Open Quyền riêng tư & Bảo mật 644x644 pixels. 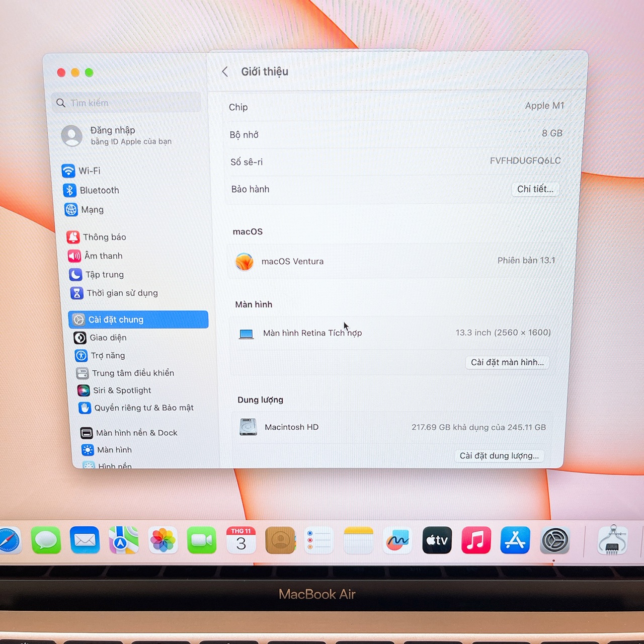[x=143, y=408]
